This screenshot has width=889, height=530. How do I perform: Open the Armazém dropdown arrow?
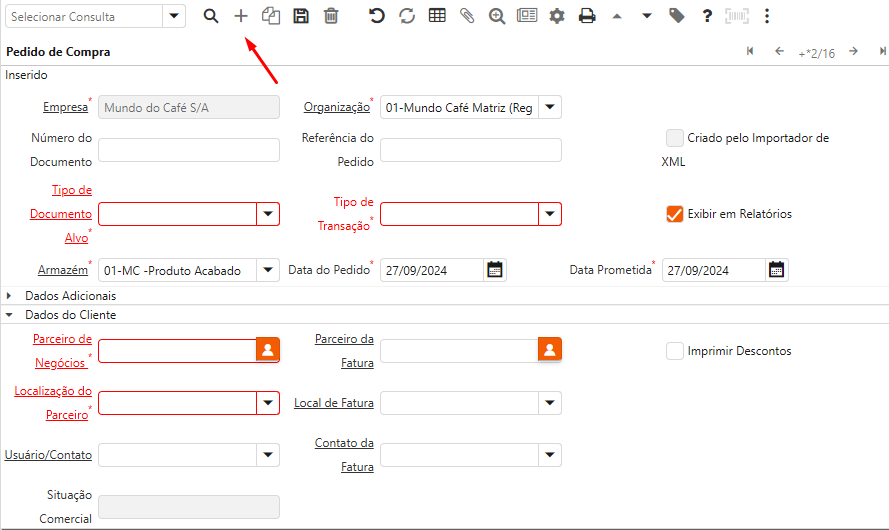pos(268,270)
